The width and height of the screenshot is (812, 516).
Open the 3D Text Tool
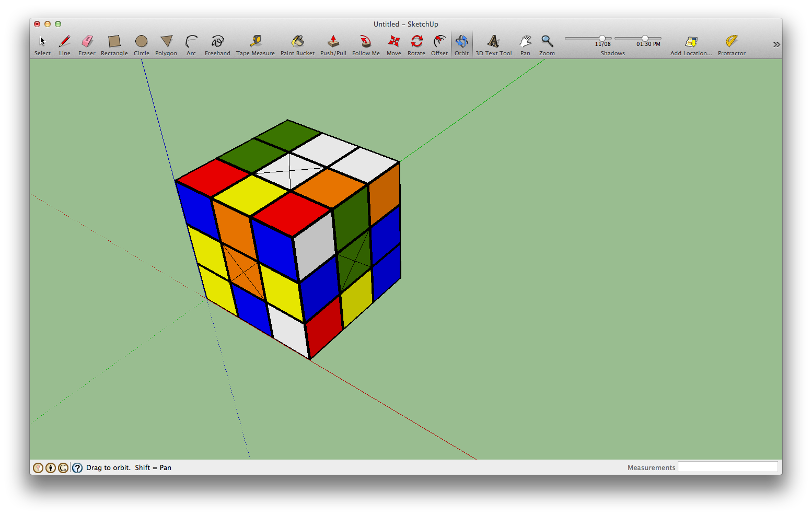493,45
